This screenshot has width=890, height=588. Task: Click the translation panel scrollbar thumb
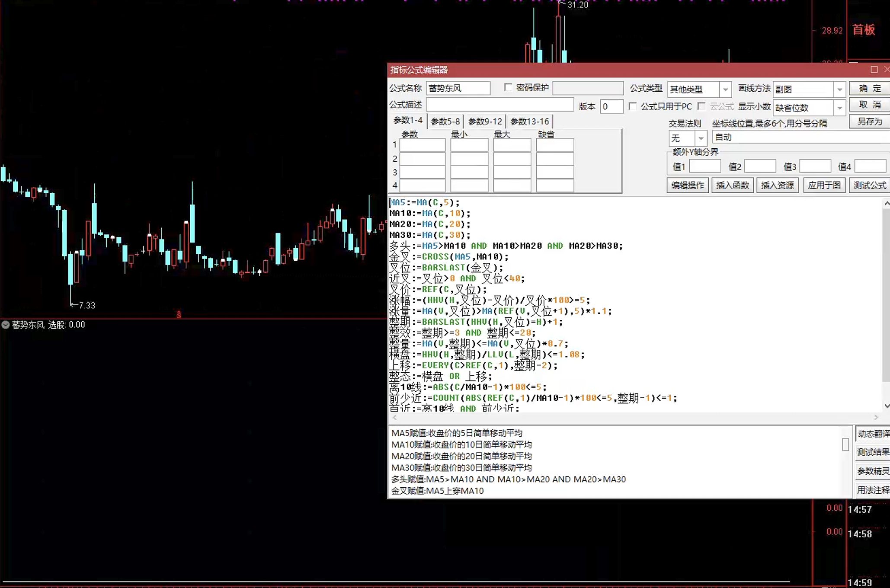click(x=845, y=444)
